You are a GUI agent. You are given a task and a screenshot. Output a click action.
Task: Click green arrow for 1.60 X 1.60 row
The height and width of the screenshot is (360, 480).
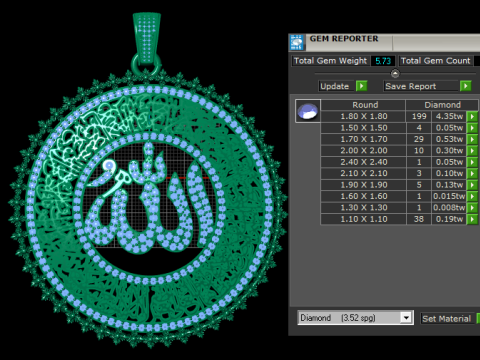(x=472, y=196)
